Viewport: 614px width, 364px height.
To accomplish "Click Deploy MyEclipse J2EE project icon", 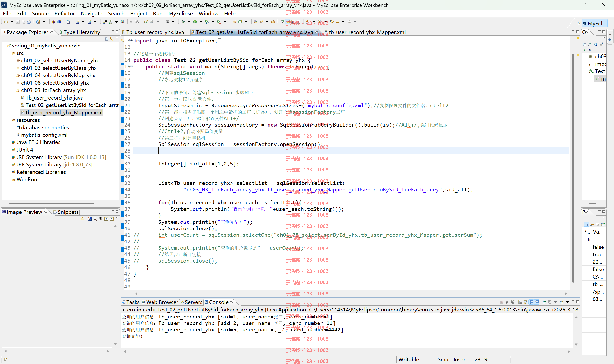I will click(x=105, y=22).
